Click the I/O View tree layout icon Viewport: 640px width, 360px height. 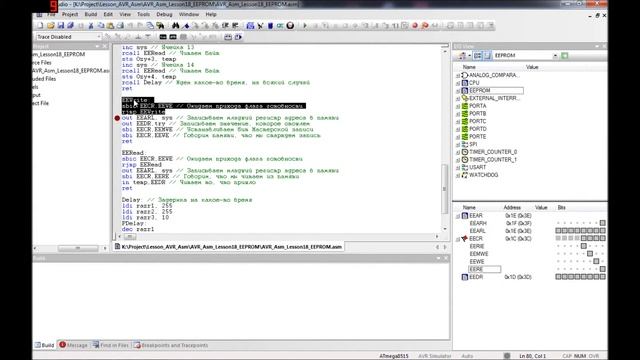coord(478,56)
